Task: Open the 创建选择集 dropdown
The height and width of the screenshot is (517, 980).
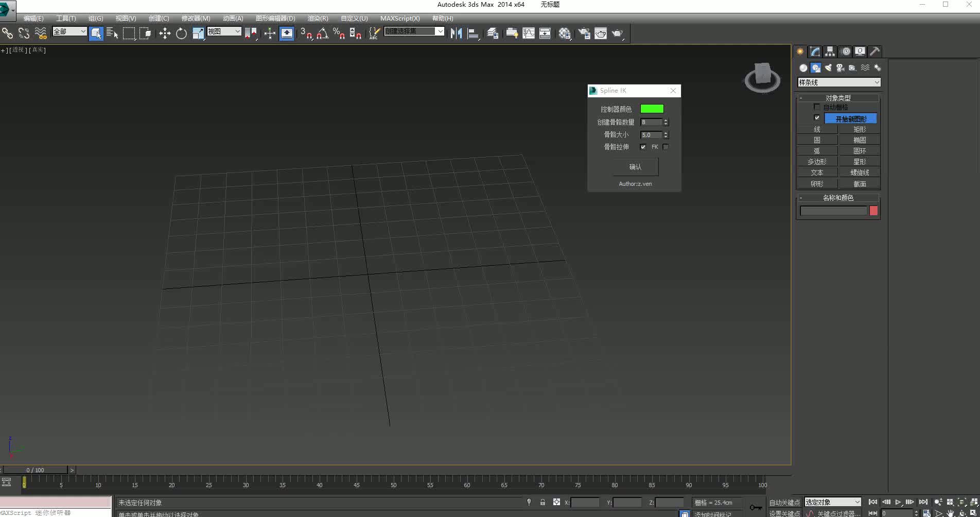Action: coord(414,31)
